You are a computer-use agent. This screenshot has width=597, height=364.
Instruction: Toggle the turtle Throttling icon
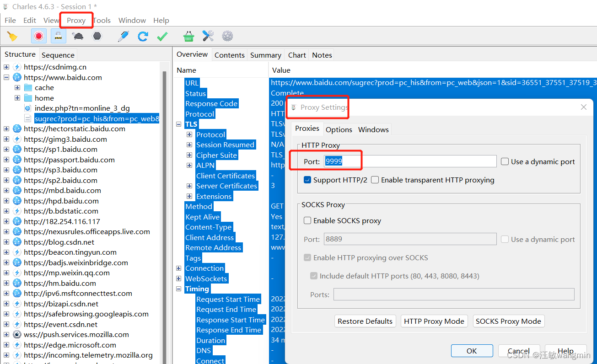click(x=78, y=36)
